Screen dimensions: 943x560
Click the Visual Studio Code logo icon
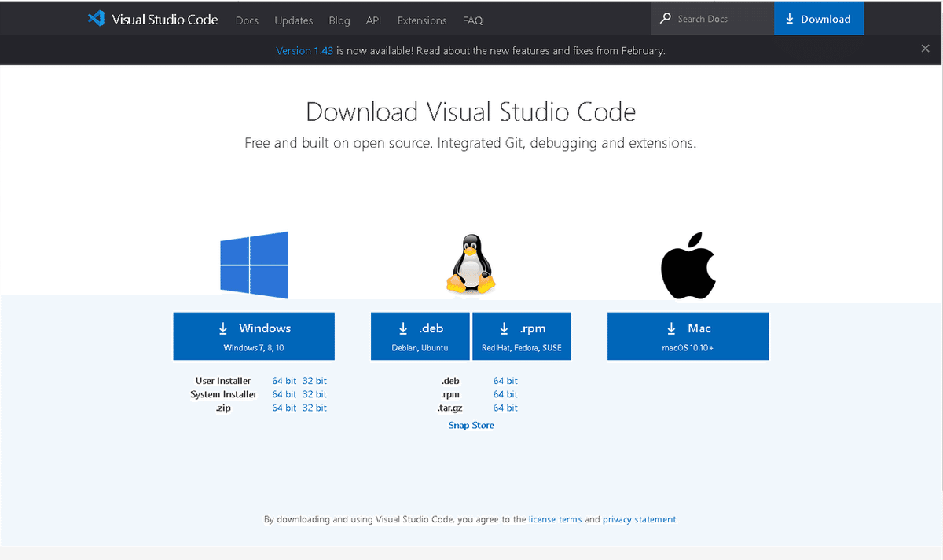(x=96, y=19)
